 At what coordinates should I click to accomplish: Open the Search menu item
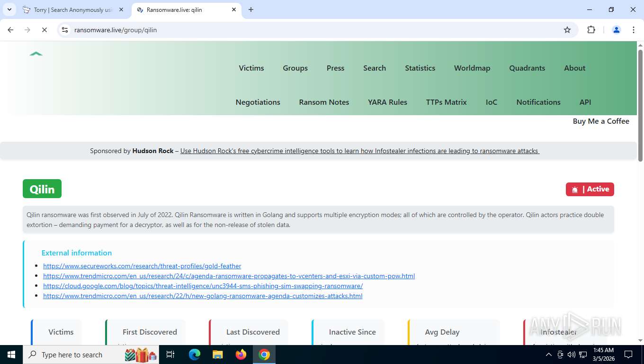375,68
